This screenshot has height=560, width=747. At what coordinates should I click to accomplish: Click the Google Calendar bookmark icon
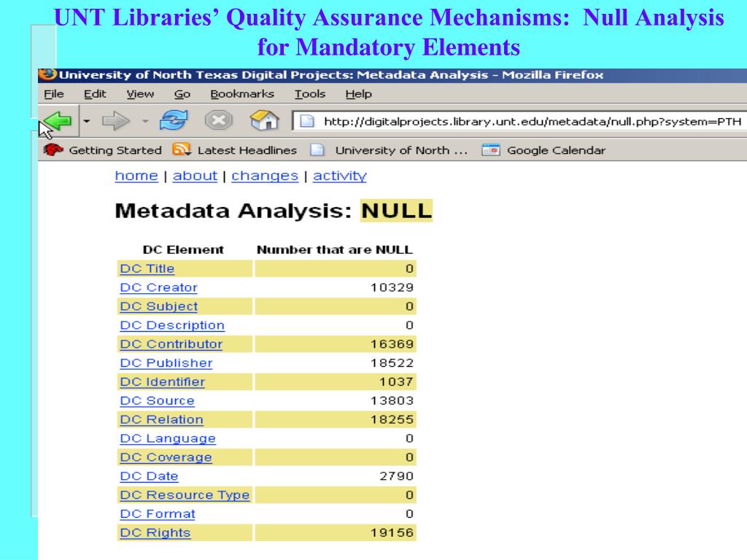click(x=490, y=150)
